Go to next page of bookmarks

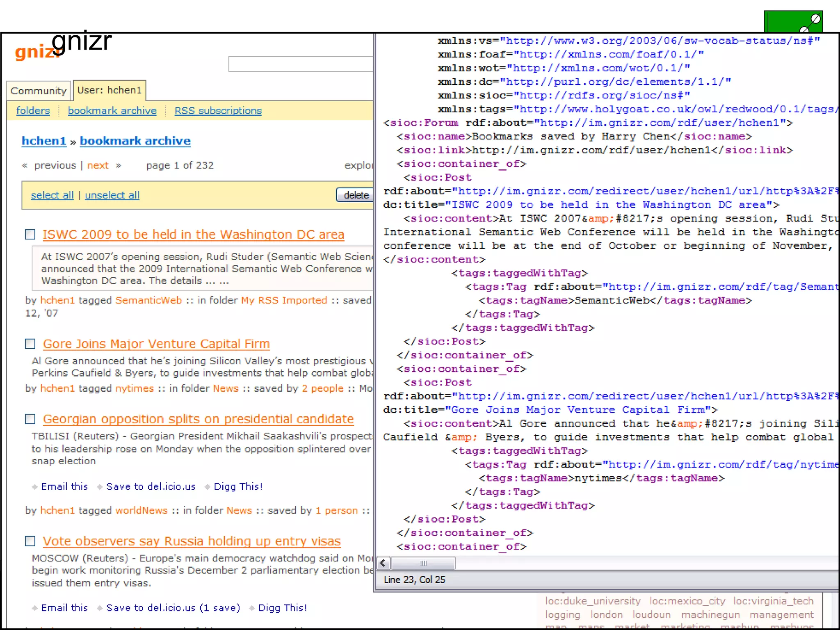(98, 165)
